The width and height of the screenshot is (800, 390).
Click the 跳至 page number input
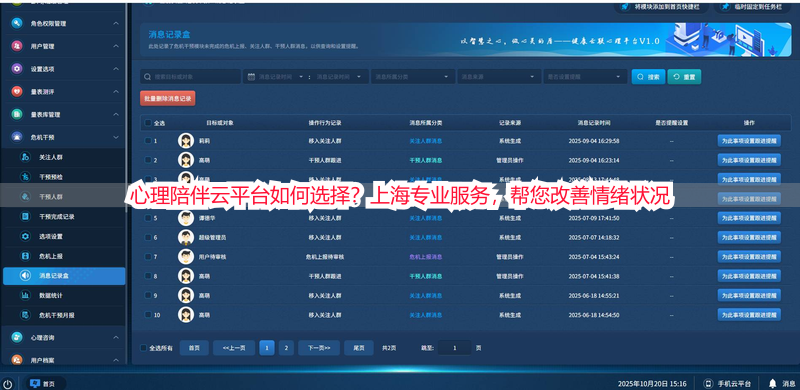point(455,348)
